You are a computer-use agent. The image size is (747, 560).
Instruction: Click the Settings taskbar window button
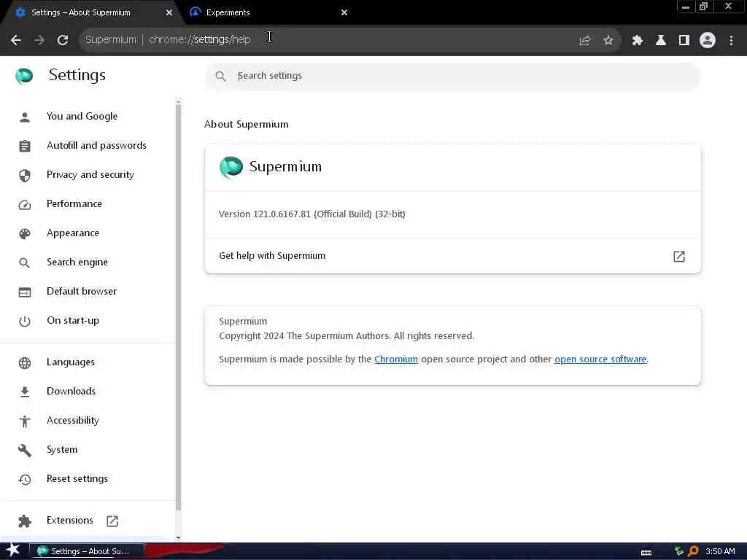[88, 551]
